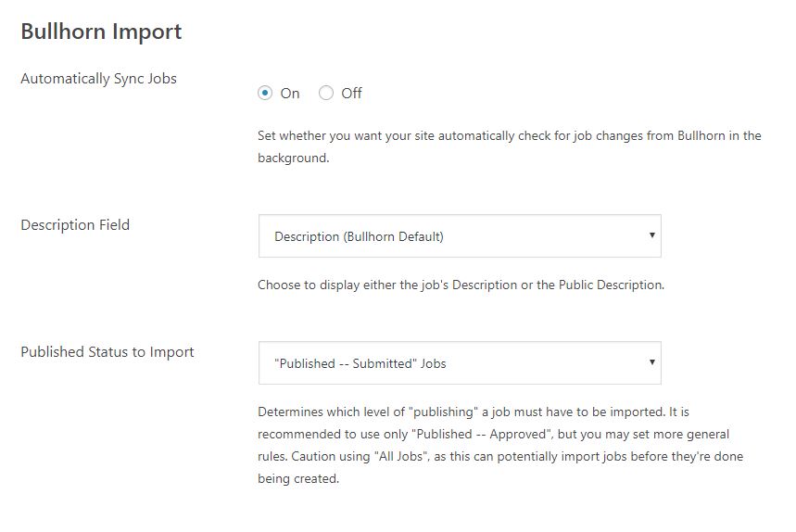Click the "Choose to display" description help text
This screenshot has height=532, width=796.
[x=461, y=285]
